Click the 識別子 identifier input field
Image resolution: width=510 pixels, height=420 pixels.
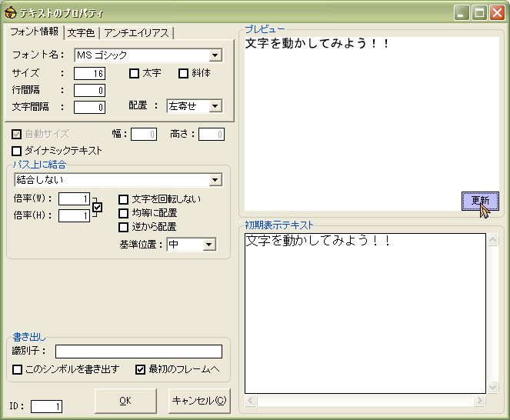138,352
